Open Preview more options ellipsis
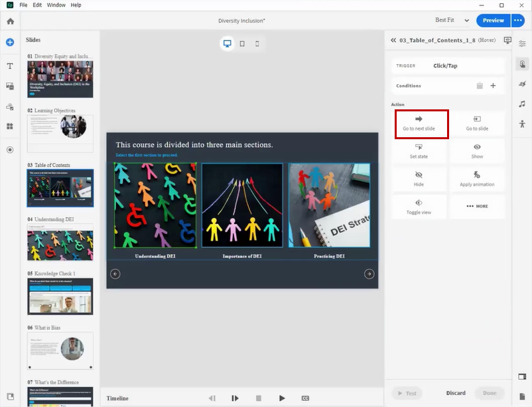 [518, 21]
